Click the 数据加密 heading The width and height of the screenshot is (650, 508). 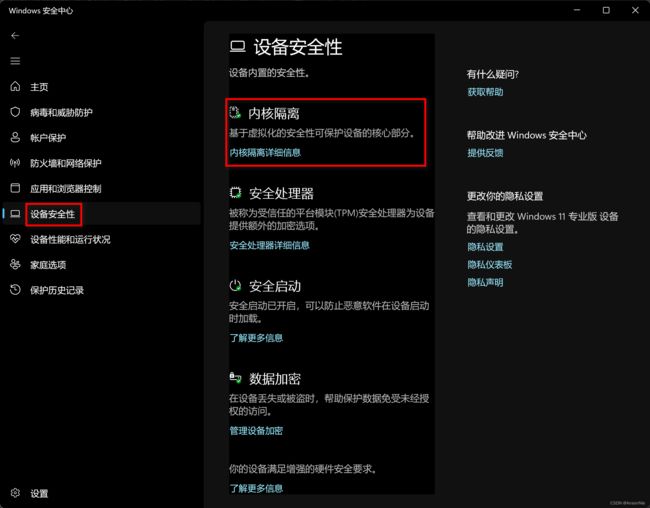275,379
